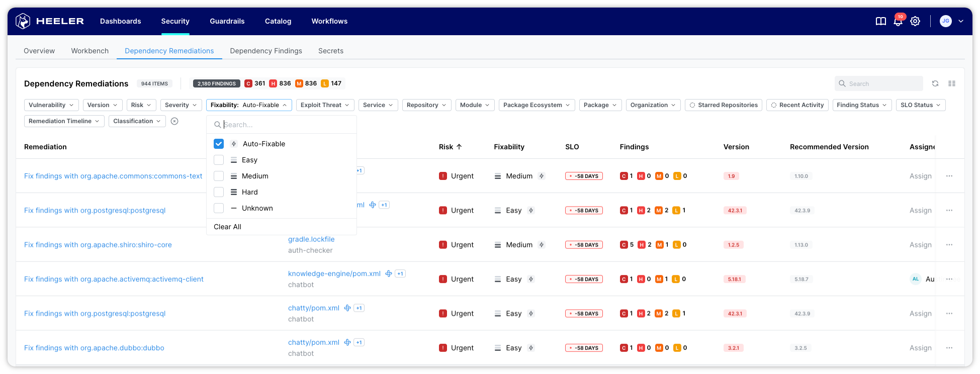Open the documentation book icon
This screenshot has width=980, height=374.
[880, 21]
